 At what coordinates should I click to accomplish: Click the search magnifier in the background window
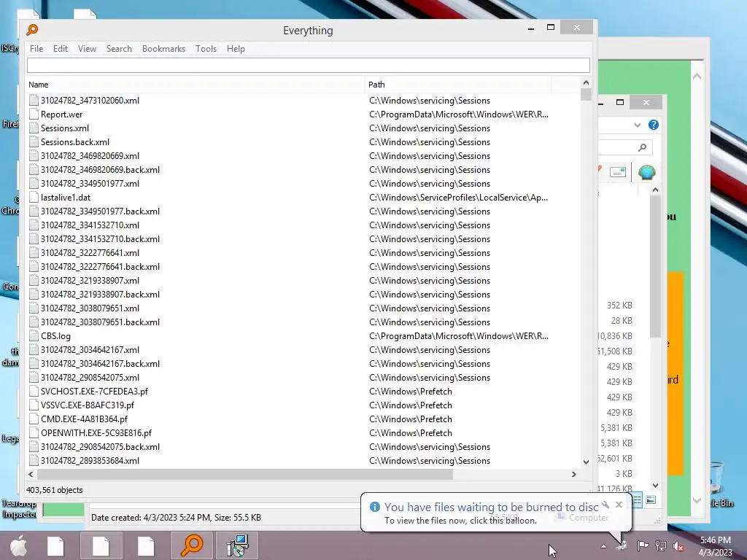pos(642,147)
